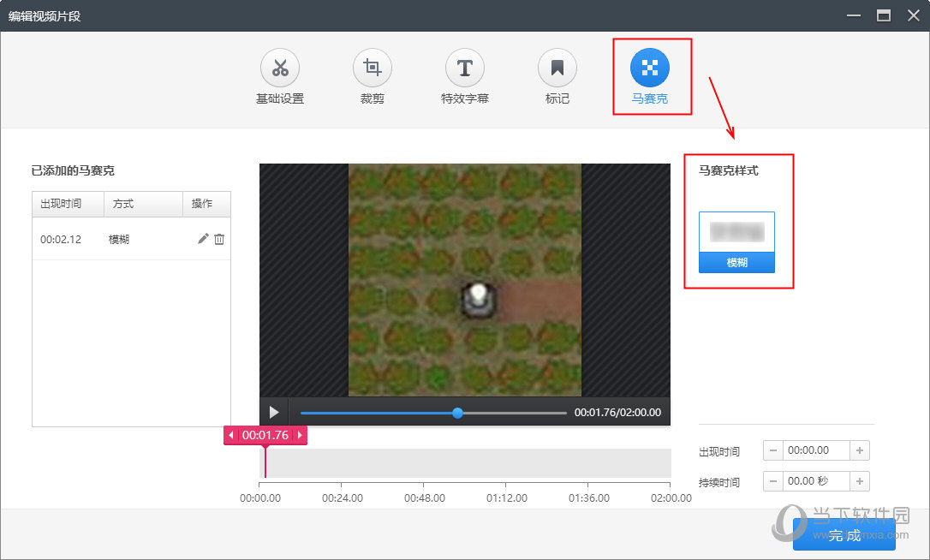
Task: Select the red 00:01.76 timeline marker
Action: (x=265, y=435)
